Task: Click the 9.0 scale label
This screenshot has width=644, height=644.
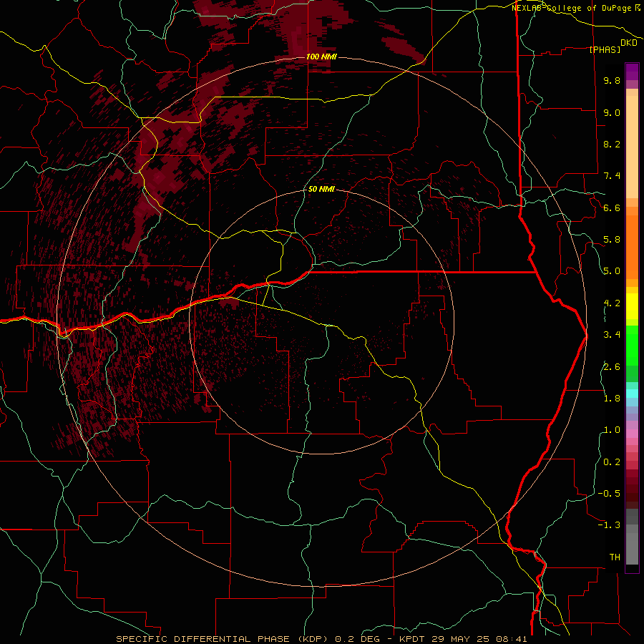Action: click(612, 112)
